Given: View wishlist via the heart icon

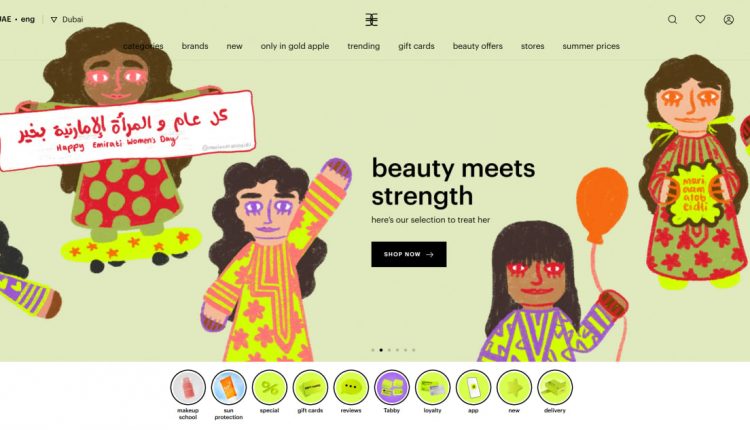Looking at the screenshot, I should coord(700,20).
